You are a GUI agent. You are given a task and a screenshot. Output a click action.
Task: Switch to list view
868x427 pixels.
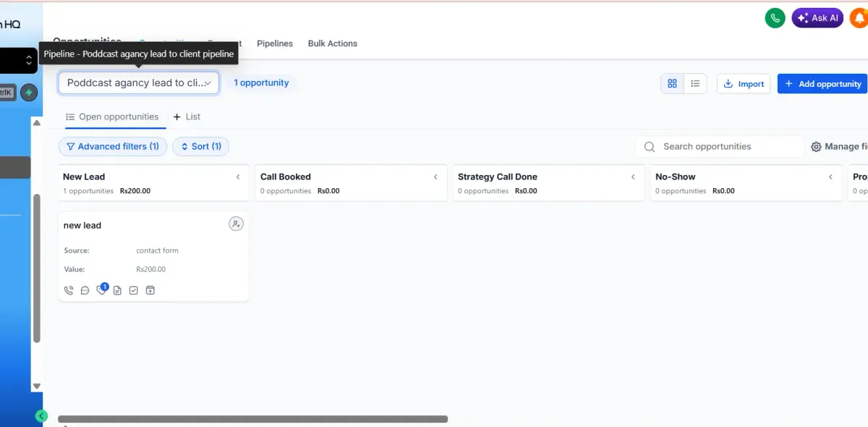coord(695,83)
